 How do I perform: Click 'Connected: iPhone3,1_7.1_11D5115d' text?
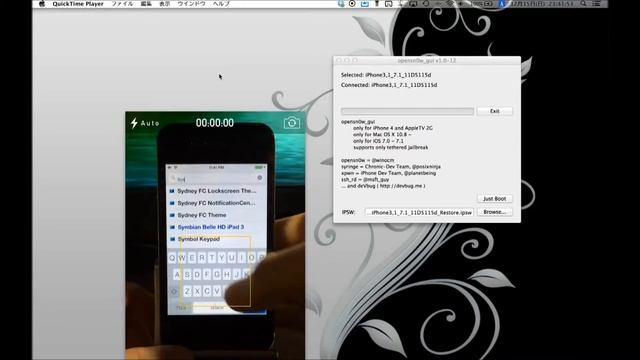[x=389, y=85]
